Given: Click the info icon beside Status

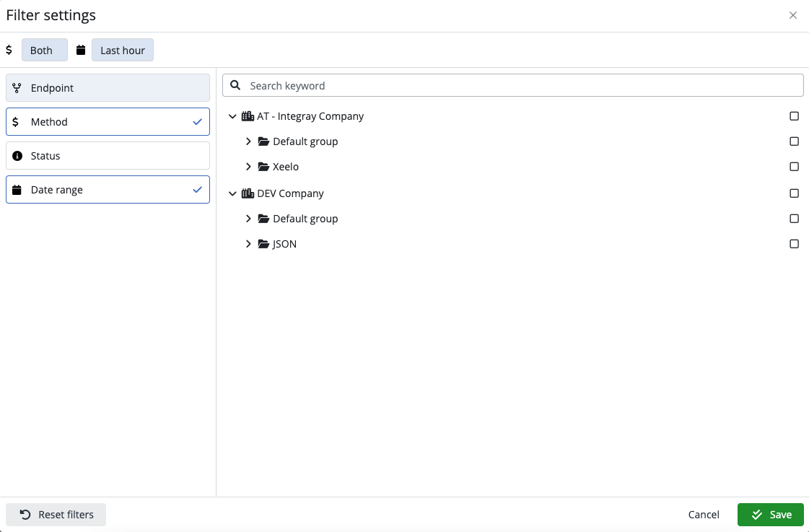Looking at the screenshot, I should point(16,155).
